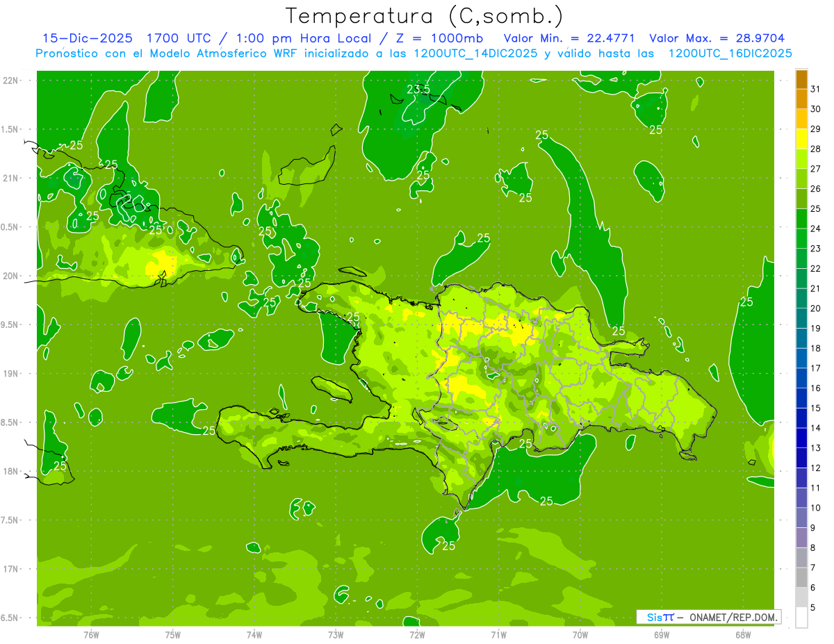
Task: Click legend swatch between 25 and 26
Action: click(801, 199)
